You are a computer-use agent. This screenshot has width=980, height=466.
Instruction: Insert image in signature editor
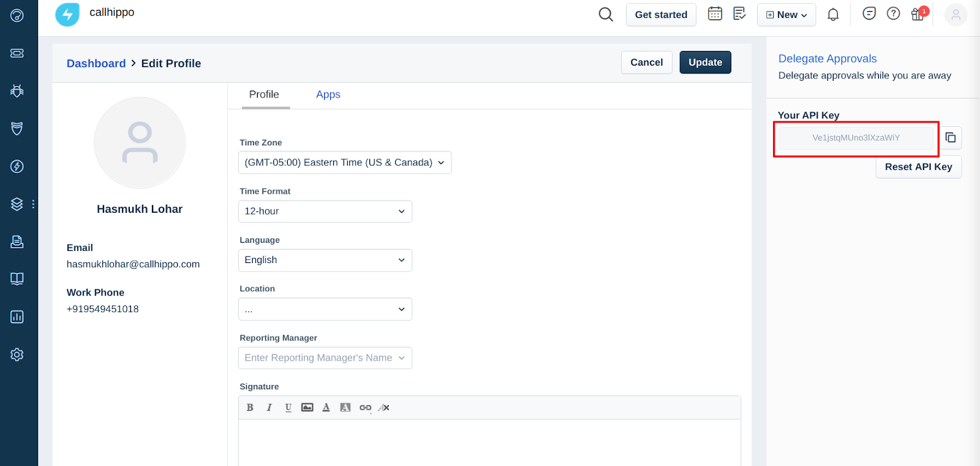point(307,408)
